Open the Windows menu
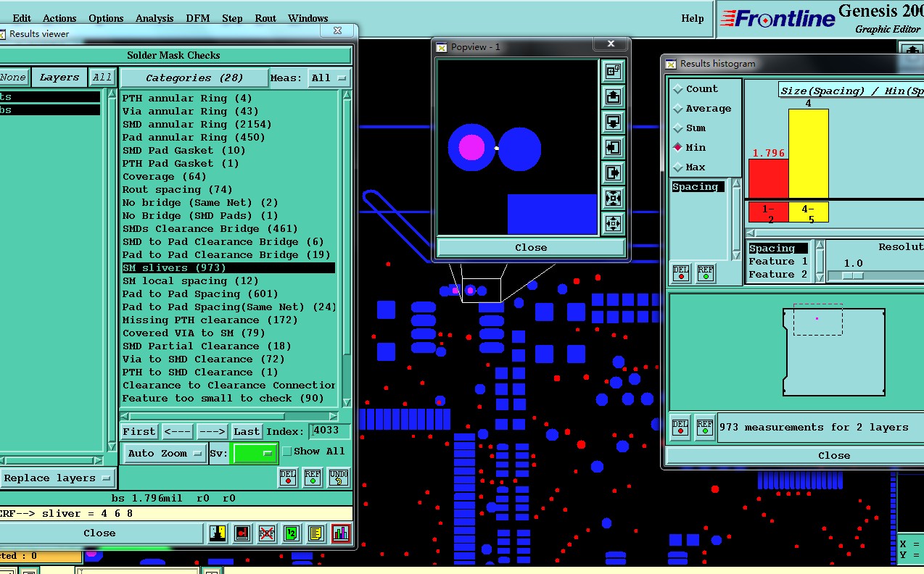The image size is (924, 574). (308, 18)
